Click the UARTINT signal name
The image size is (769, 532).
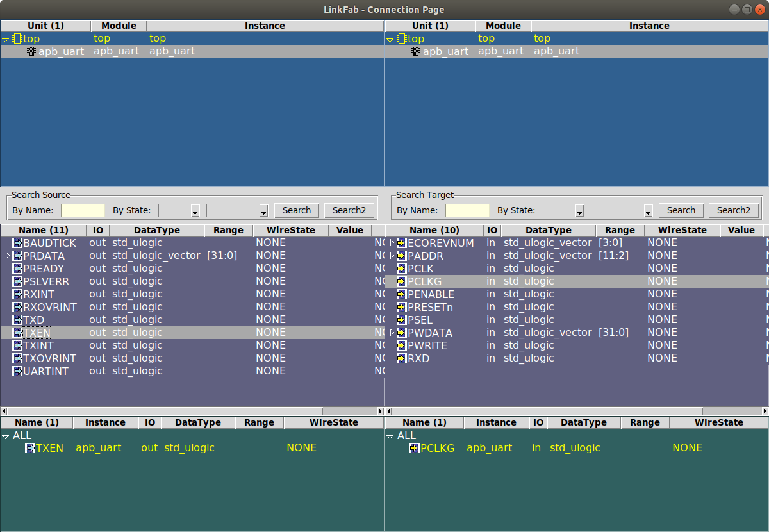tap(45, 371)
